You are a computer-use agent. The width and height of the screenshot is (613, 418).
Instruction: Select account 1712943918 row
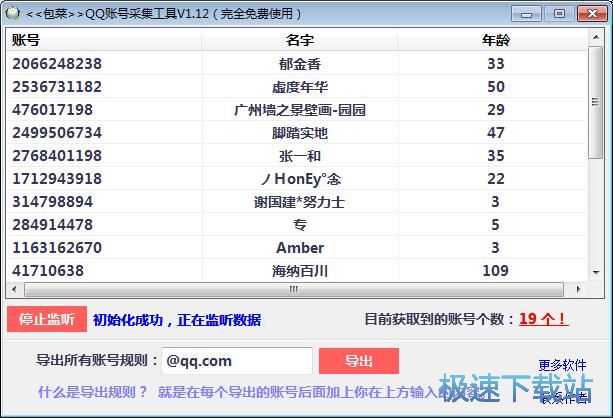(x=297, y=179)
